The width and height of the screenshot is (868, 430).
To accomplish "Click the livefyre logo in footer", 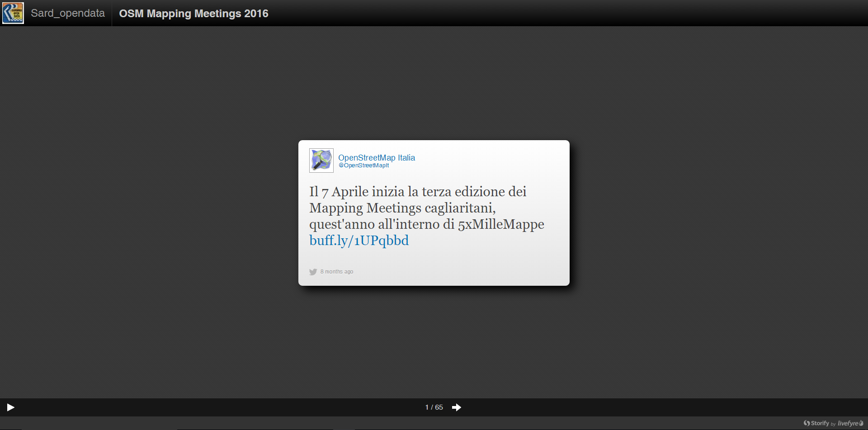I will (x=850, y=423).
